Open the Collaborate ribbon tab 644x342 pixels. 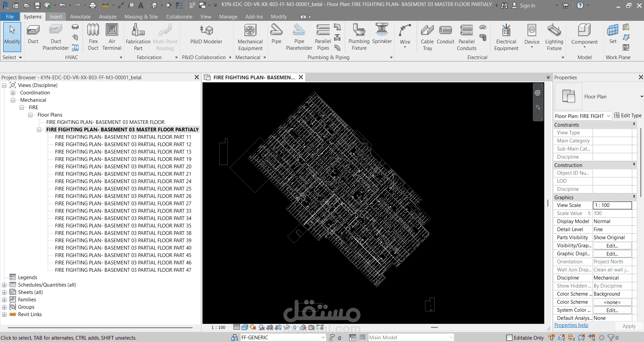[x=179, y=17]
